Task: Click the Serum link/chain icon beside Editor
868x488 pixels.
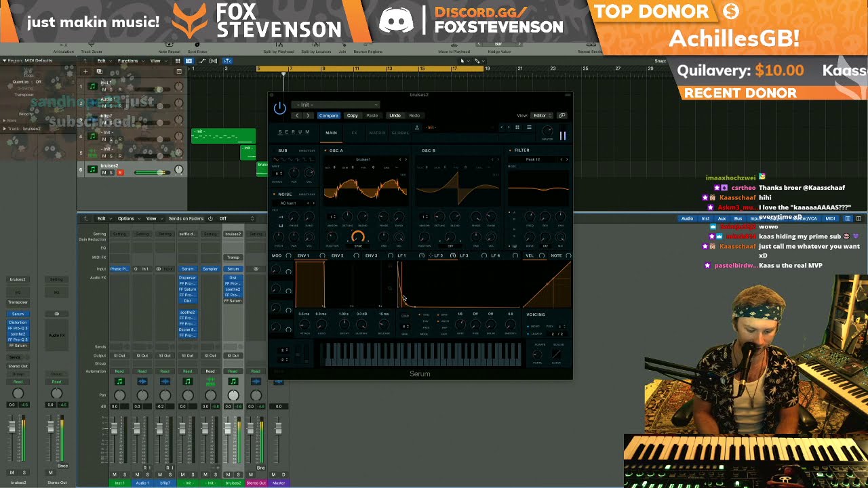Action: (561, 115)
